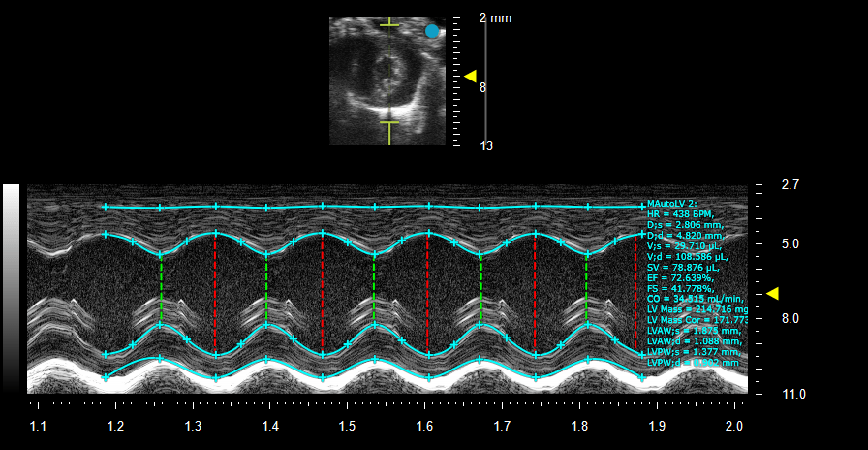868x450 pixels.
Task: Select the yellow focus arrow beside the M-mode depth scale
Action: click(772, 294)
